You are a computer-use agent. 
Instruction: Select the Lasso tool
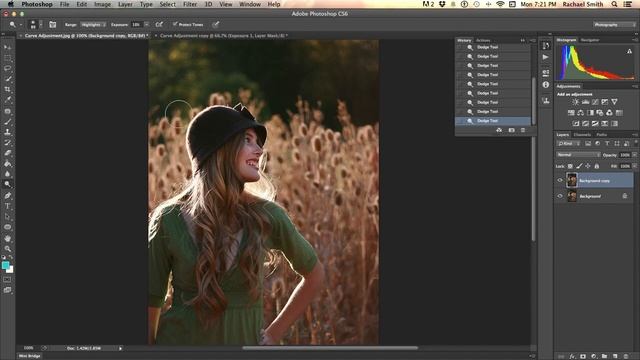[7, 68]
